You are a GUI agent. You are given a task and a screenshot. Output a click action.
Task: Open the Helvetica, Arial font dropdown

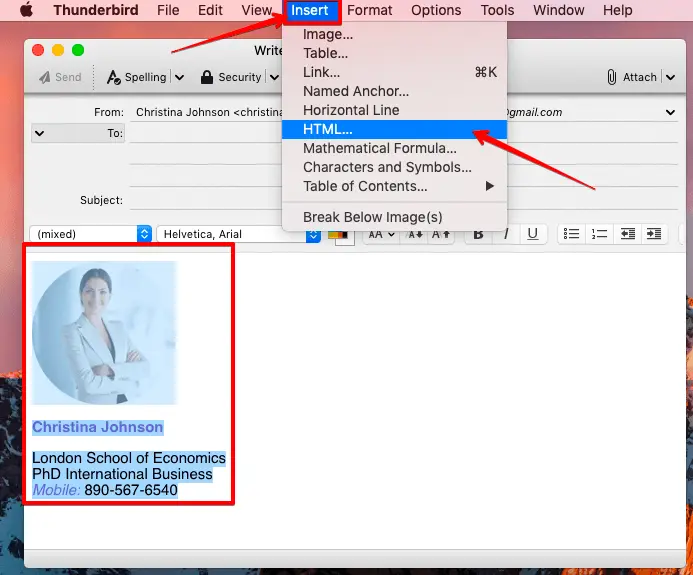click(239, 234)
